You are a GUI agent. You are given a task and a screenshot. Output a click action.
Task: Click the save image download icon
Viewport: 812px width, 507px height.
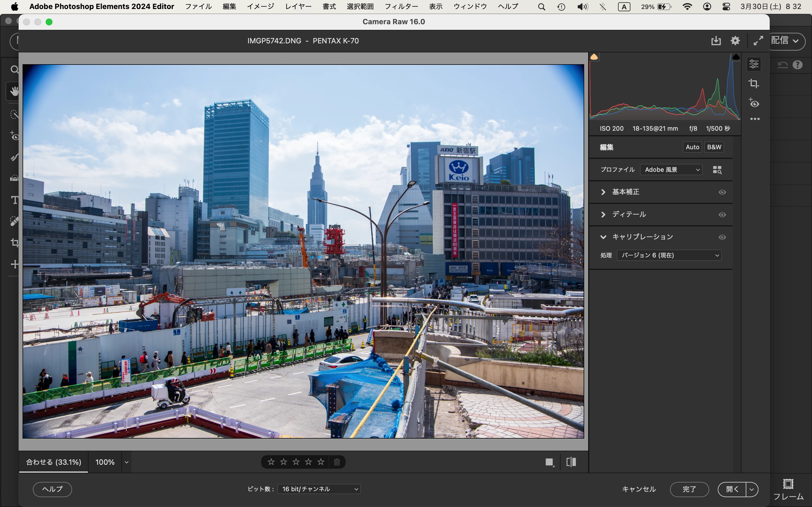pyautogui.click(x=716, y=41)
